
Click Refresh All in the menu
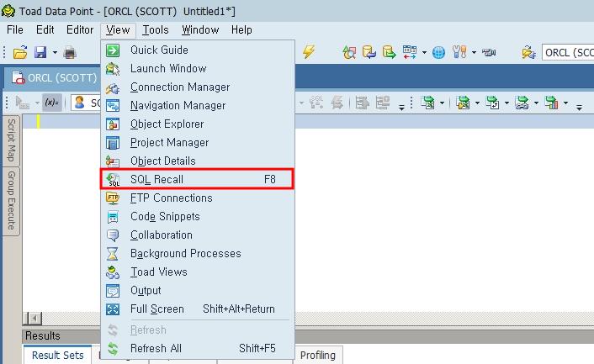click(x=156, y=348)
